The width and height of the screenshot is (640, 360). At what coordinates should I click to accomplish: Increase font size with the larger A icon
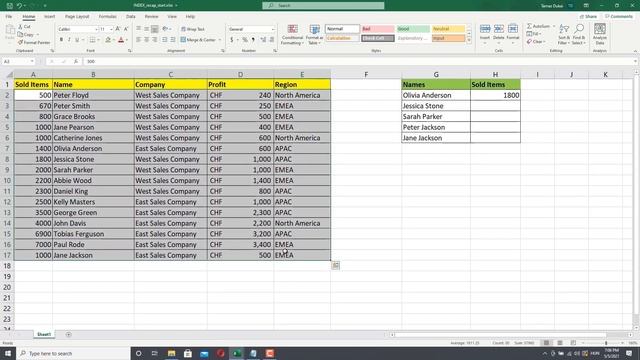tap(118, 29)
